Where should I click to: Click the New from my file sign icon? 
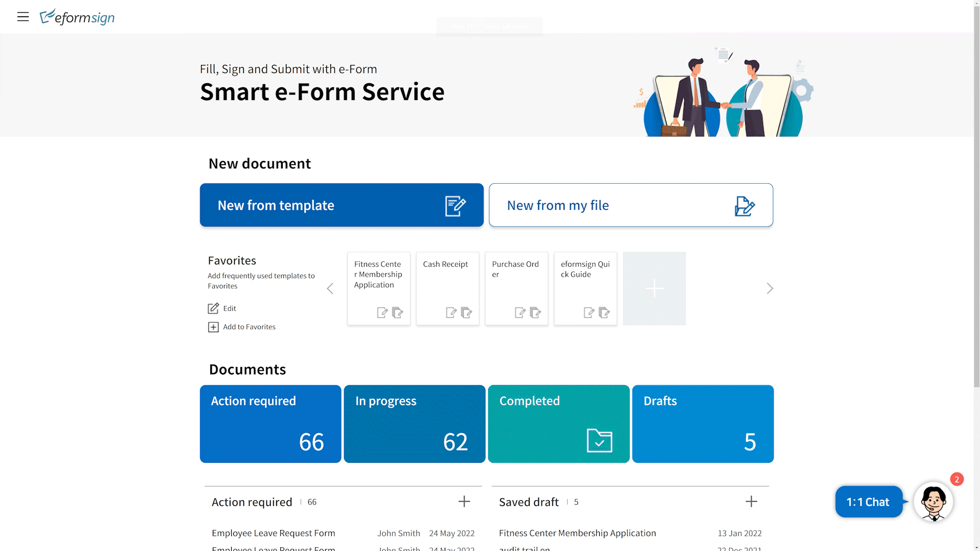pyautogui.click(x=744, y=206)
